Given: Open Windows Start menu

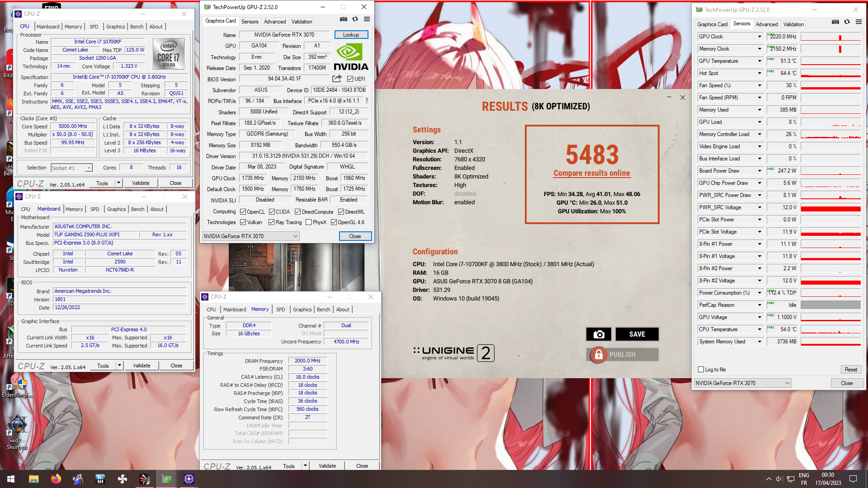Looking at the screenshot, I should 11,479.
